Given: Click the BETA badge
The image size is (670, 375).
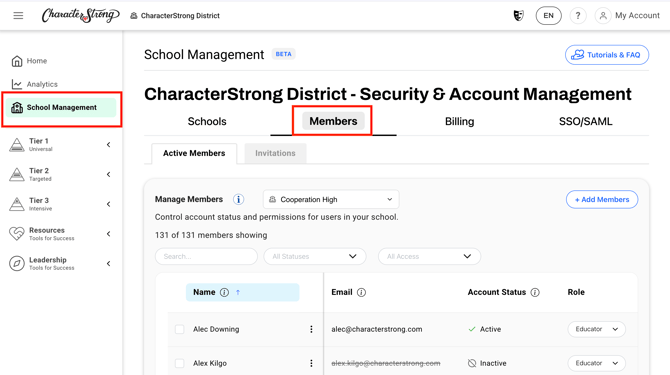Looking at the screenshot, I should [283, 54].
